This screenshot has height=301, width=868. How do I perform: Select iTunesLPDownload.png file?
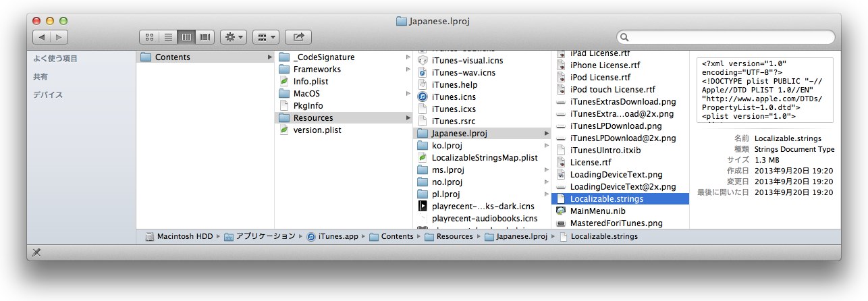pyautogui.click(x=620, y=126)
